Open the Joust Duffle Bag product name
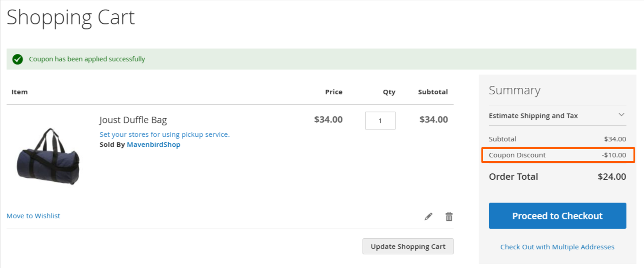 pos(133,120)
